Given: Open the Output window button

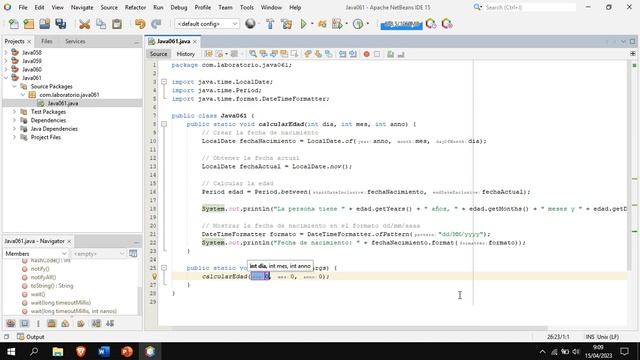Looking at the screenshot, I should pyautogui.click(x=31, y=337).
